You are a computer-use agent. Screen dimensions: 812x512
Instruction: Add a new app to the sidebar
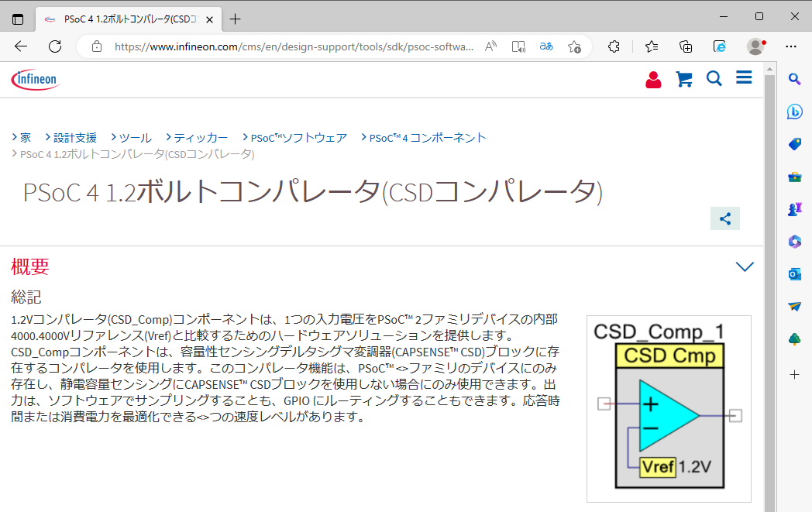[x=794, y=374]
